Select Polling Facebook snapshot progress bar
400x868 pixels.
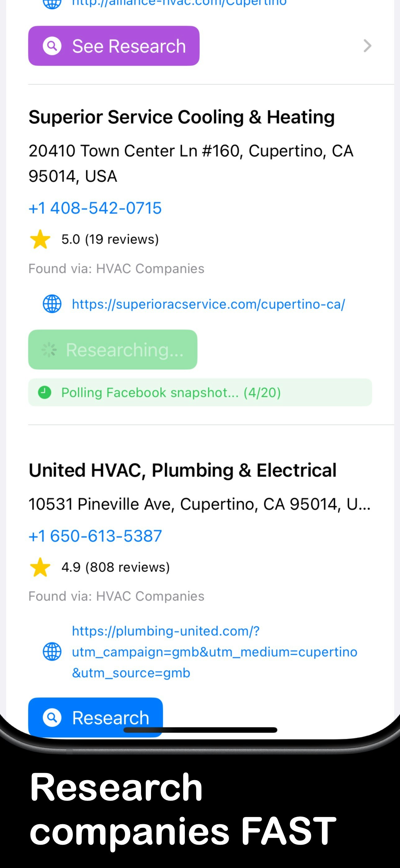[x=200, y=392]
